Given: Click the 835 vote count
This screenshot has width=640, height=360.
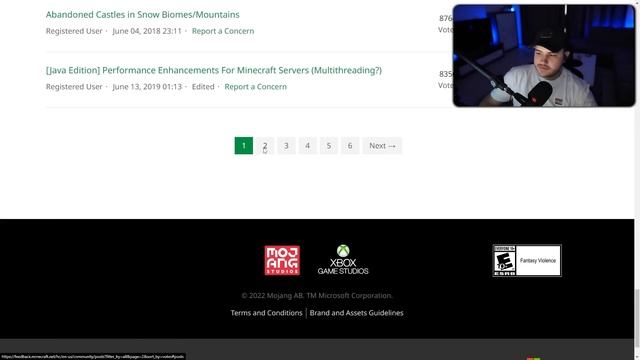Looking at the screenshot, I should pyautogui.click(x=446, y=74).
